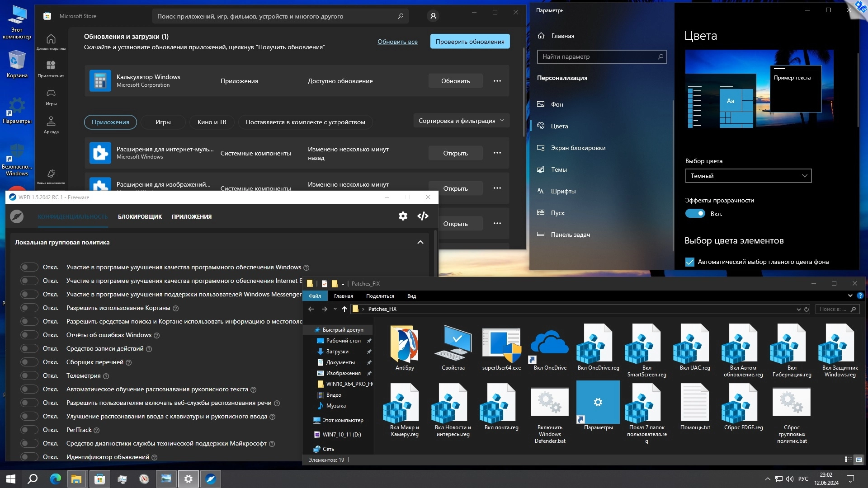
Task: Expand Сортировка и фильтрация dropdown
Action: click(x=461, y=121)
